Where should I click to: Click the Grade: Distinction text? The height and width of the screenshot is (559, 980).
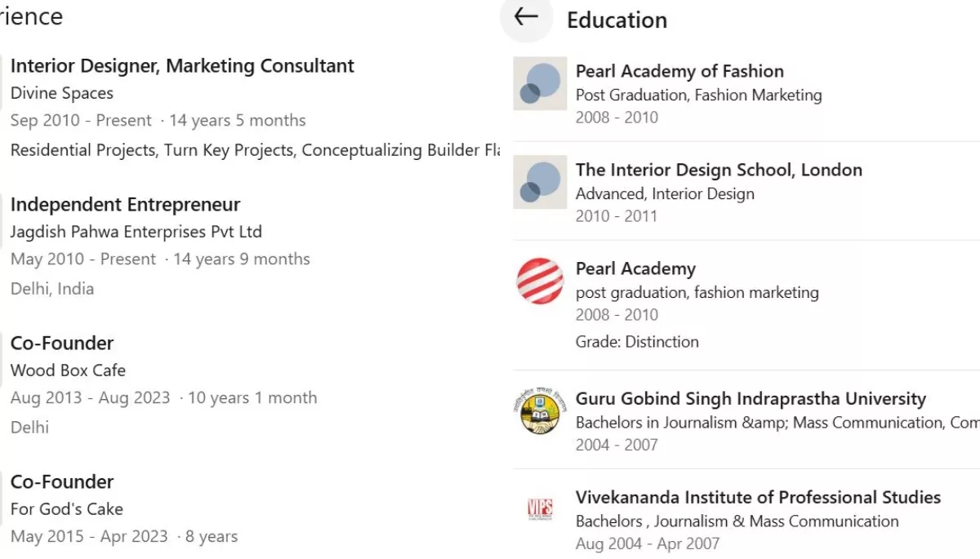coord(637,342)
